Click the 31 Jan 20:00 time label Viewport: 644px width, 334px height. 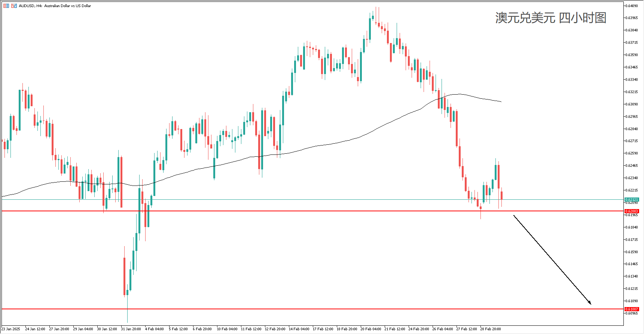point(131,329)
